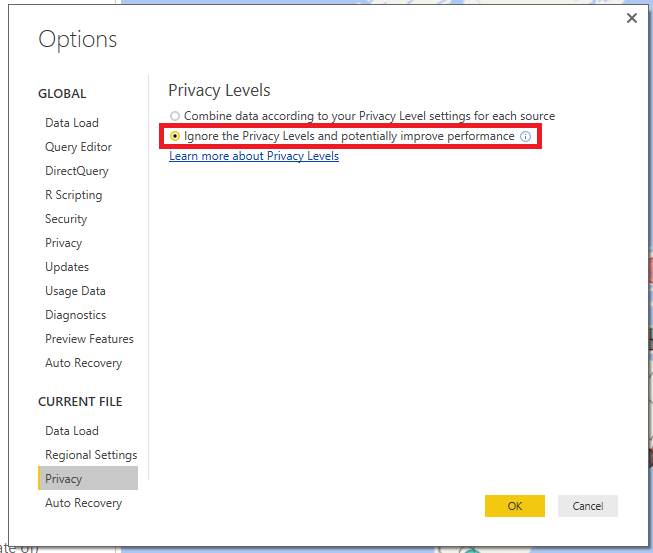
Task: Confirm settings with the OK button
Action: [x=514, y=506]
